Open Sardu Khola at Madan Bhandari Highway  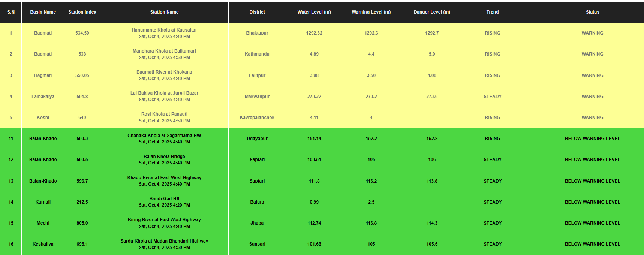(164, 241)
